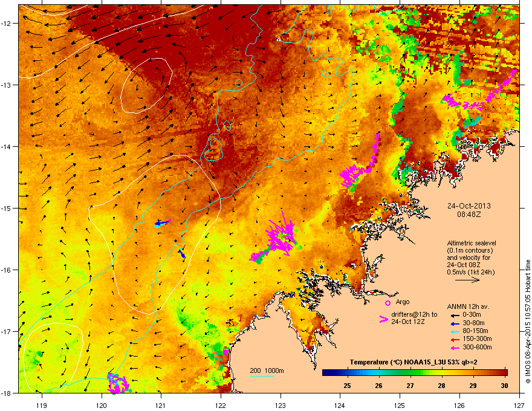Screen dimensions: 532x411
Task: Click the 'Altimetric sealevel' legend text
Action: (x=472, y=243)
